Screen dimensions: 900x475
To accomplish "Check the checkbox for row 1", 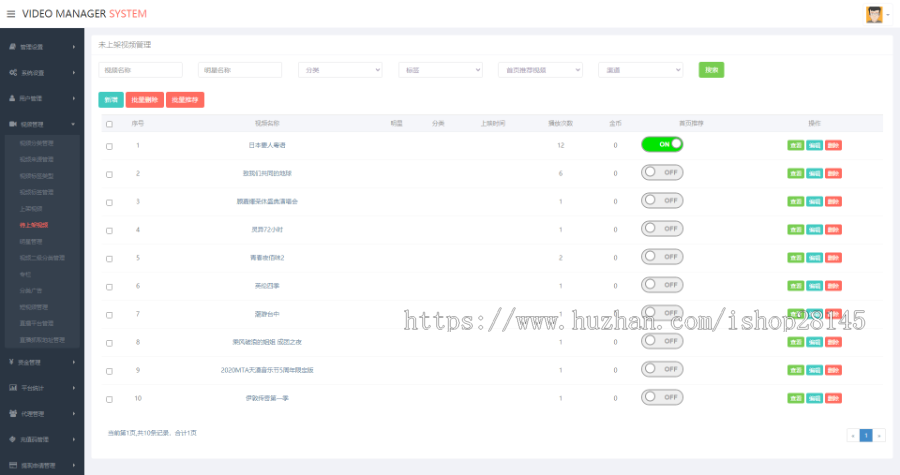I will [109, 146].
